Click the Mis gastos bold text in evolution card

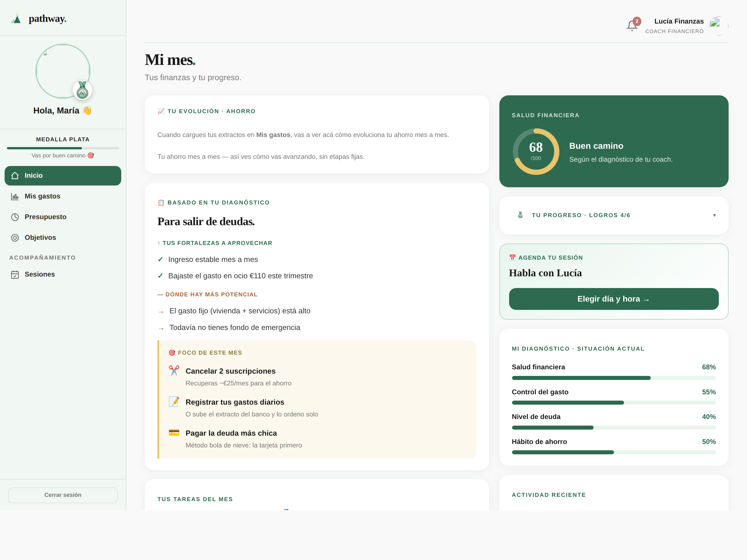(x=273, y=135)
